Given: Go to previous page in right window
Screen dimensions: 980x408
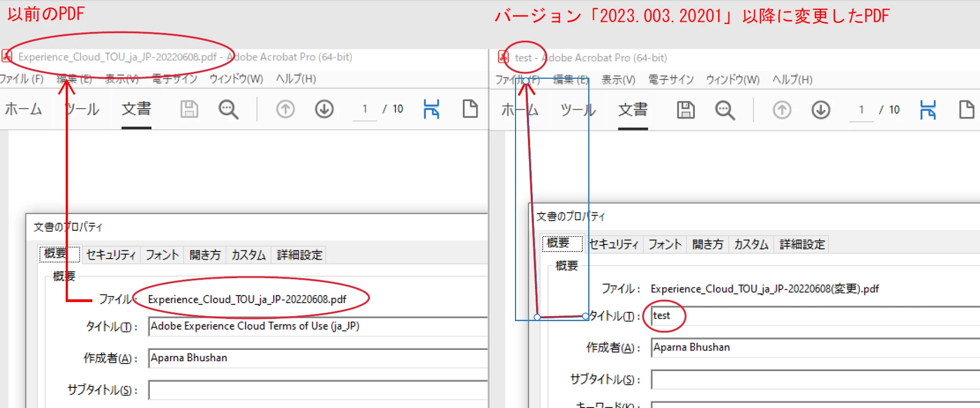Looking at the screenshot, I should pyautogui.click(x=782, y=110).
